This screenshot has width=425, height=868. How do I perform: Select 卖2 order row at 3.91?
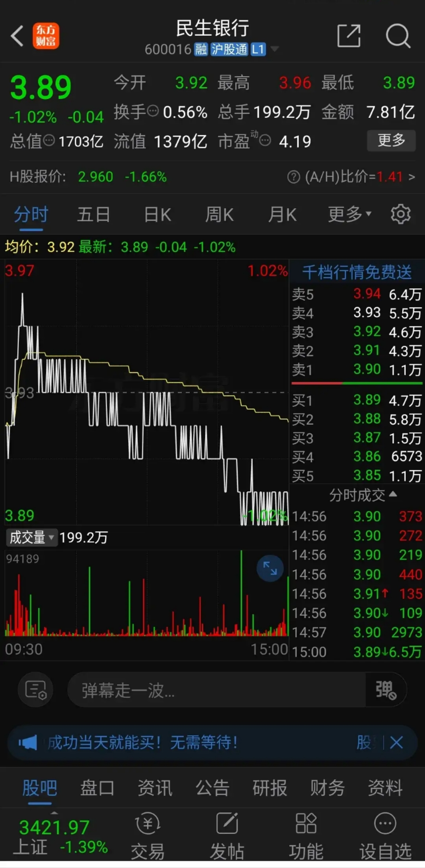(357, 350)
